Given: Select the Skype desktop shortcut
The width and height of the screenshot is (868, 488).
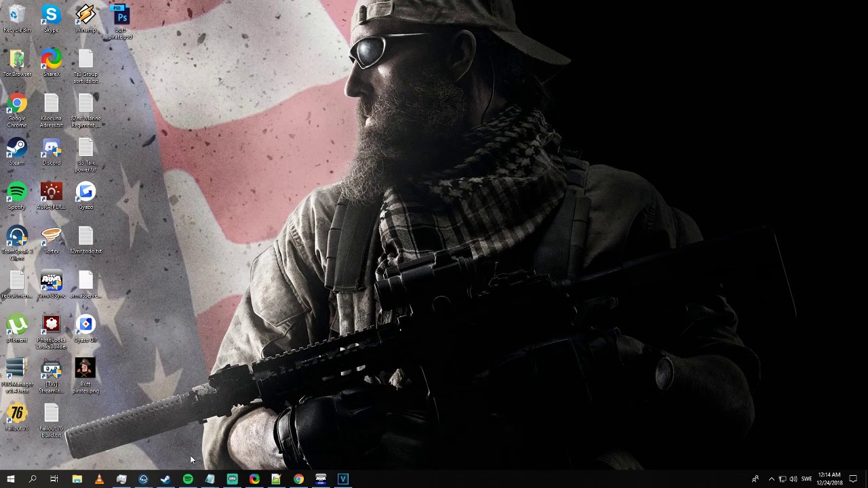Looking at the screenshot, I should point(51,19).
